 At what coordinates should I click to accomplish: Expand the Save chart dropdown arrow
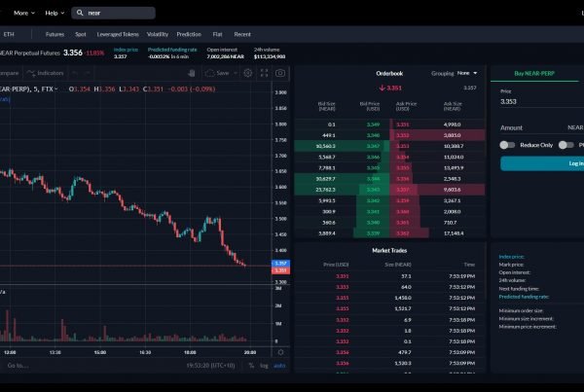(236, 73)
